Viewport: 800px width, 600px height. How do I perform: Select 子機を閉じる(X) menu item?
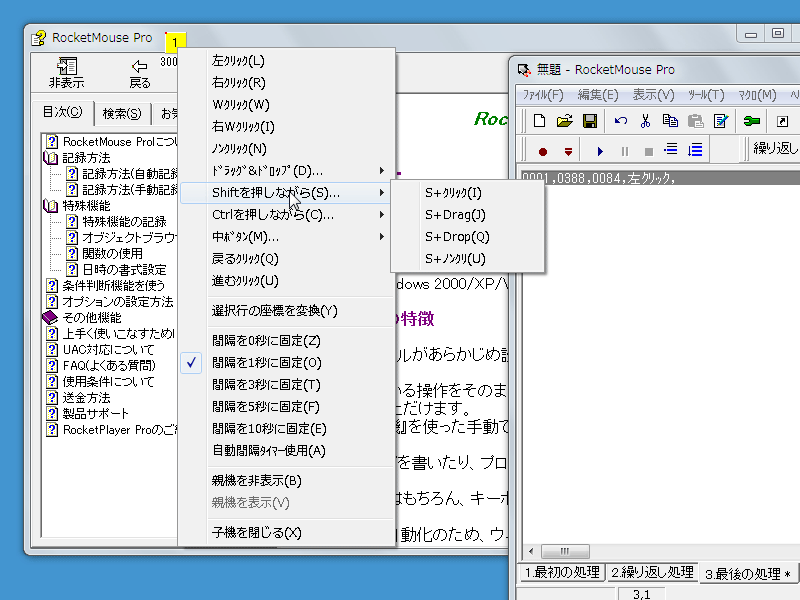287,533
